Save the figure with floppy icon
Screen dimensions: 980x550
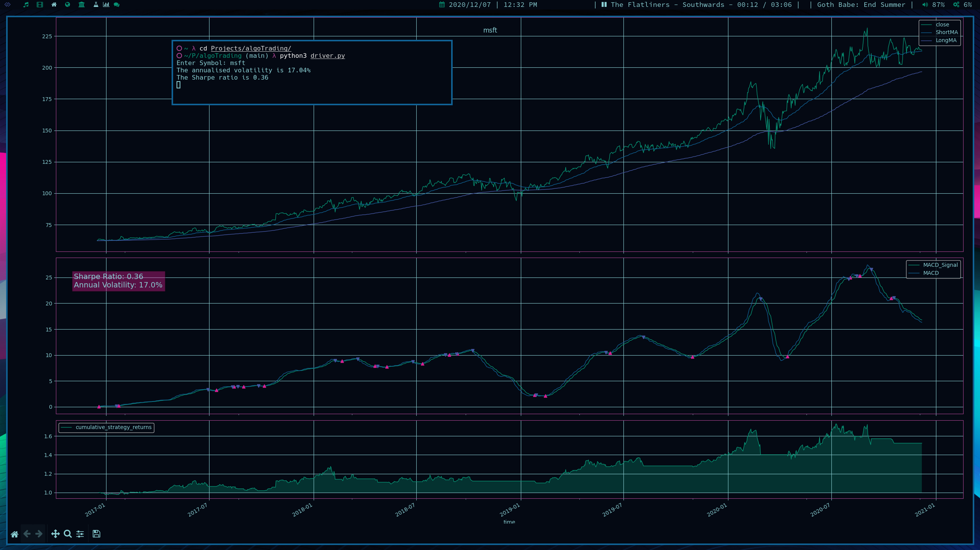tap(97, 534)
